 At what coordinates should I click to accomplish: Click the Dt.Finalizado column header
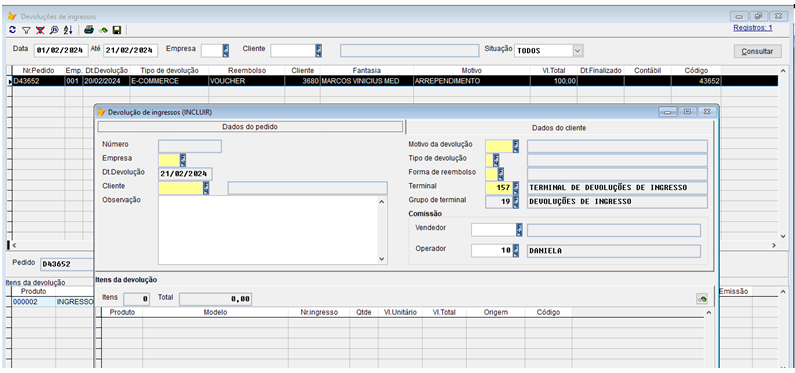600,70
